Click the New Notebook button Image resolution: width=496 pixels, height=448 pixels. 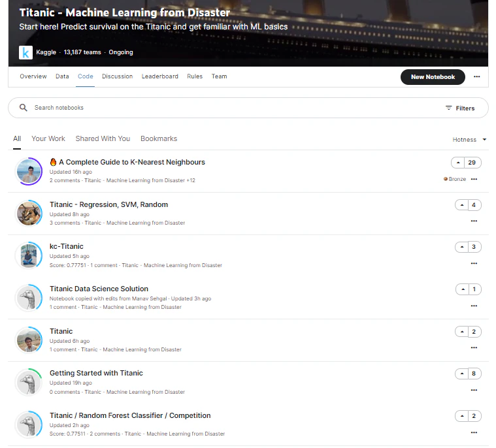pyautogui.click(x=433, y=77)
